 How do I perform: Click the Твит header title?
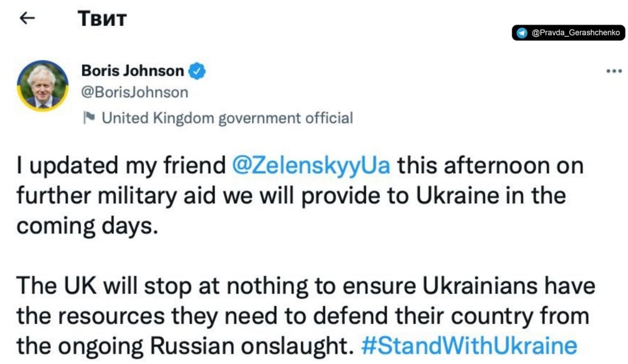tap(102, 19)
